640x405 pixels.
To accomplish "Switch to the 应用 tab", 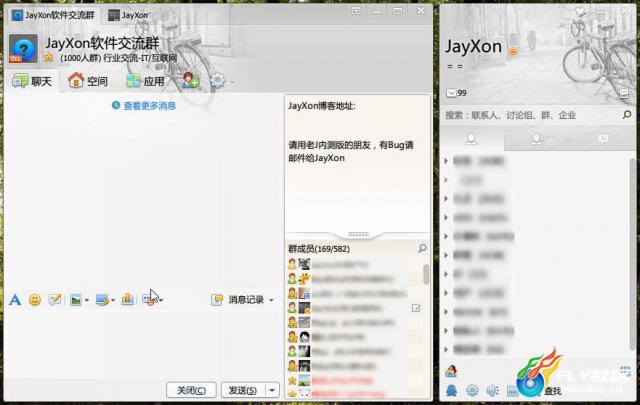I will (x=145, y=81).
